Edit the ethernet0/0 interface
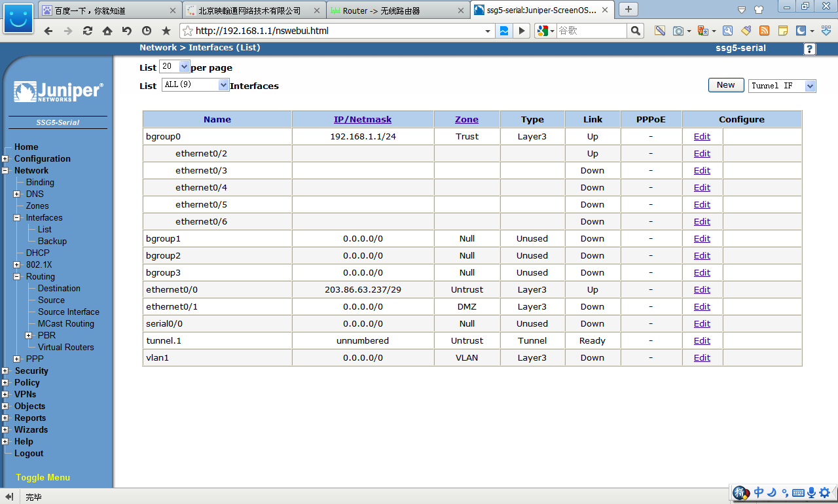The height and width of the screenshot is (504, 838). click(702, 290)
